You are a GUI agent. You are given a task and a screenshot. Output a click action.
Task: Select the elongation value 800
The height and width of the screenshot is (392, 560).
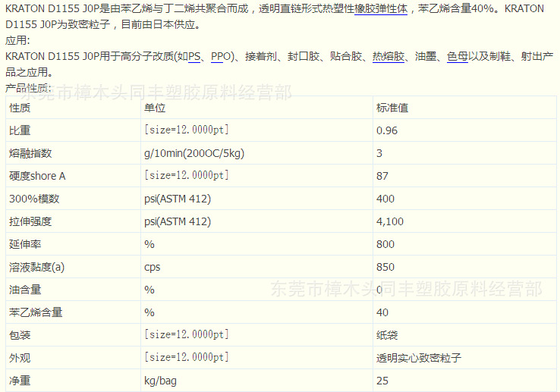tap(385, 244)
